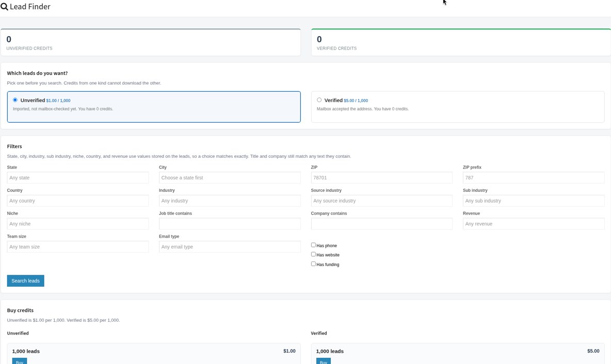611x364 pixels.
Task: Enable the Has phone checkbox
Action: (313, 245)
